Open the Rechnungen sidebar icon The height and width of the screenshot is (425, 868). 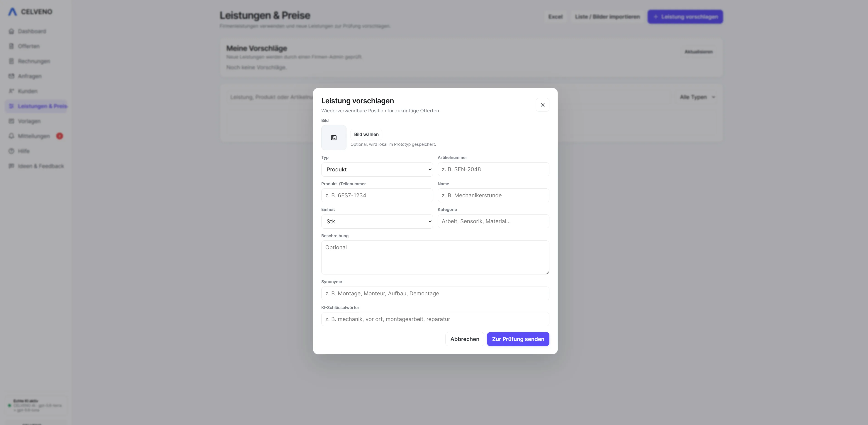point(12,61)
